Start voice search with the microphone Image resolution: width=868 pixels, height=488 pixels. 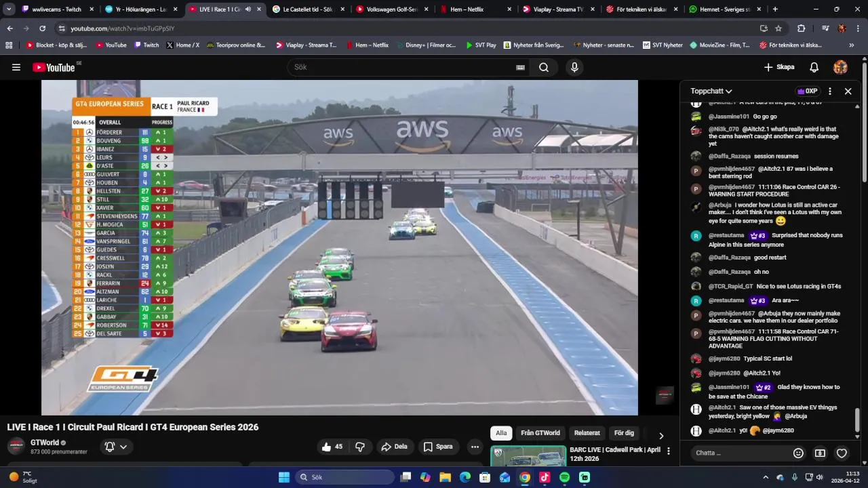click(x=574, y=67)
